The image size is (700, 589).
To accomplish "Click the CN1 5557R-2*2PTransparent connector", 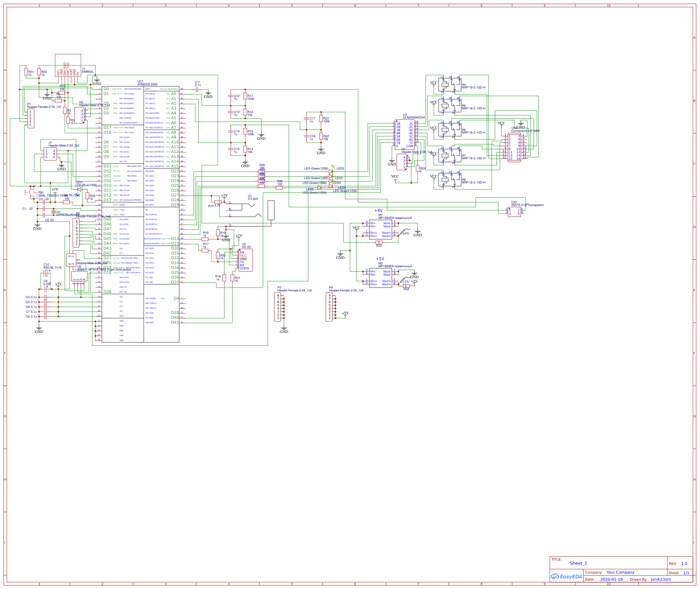I will [514, 212].
